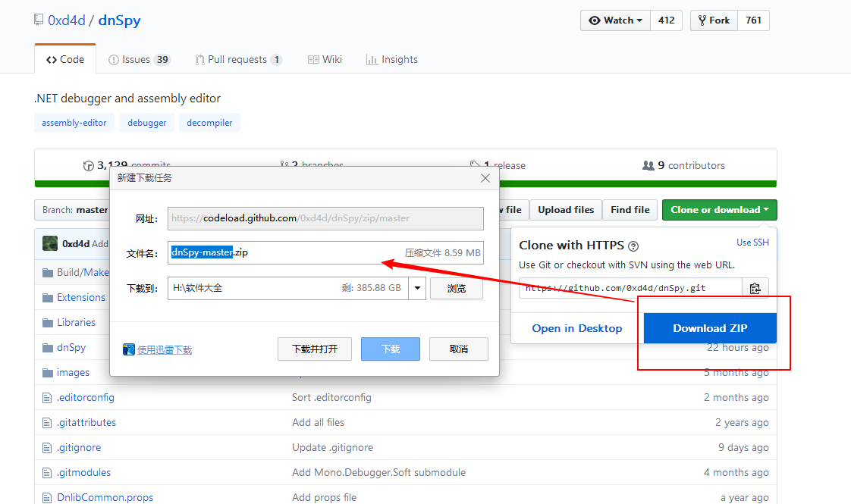Click the 下载到 path field
Image resolution: width=851 pixels, height=504 pixels.
coord(288,288)
